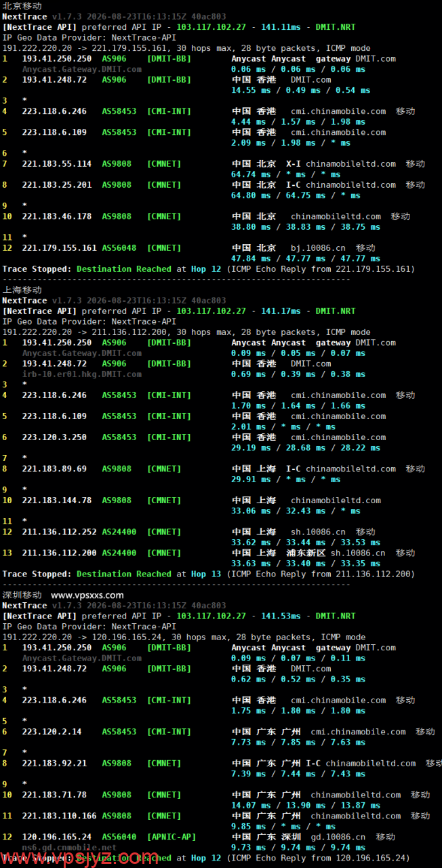Click the gd.10086.cn hostname
This screenshot has width=442, height=868.
tap(338, 837)
